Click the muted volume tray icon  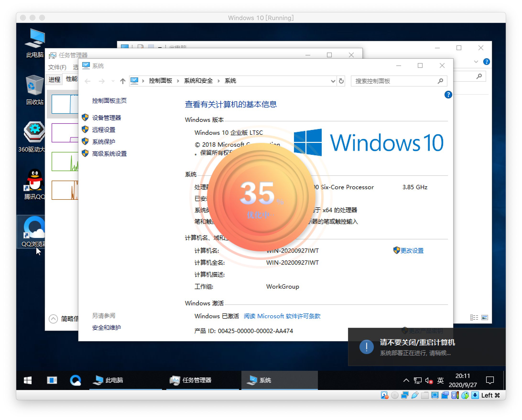point(429,381)
